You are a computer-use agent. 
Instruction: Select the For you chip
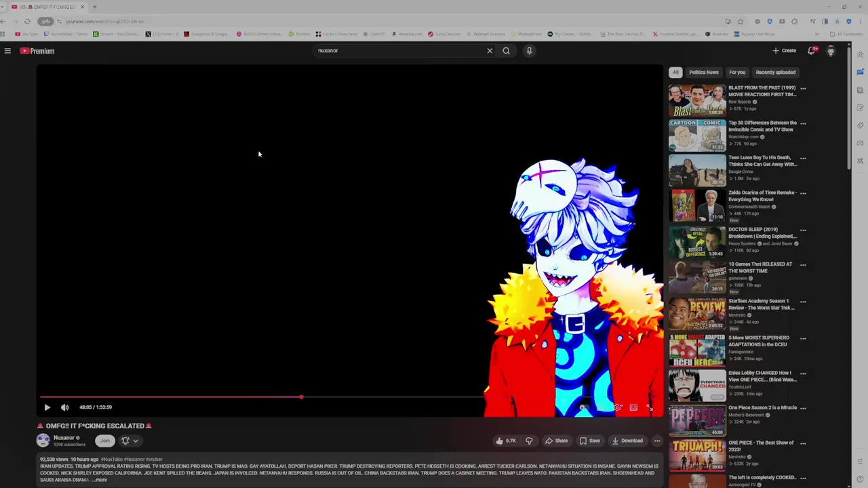737,72
